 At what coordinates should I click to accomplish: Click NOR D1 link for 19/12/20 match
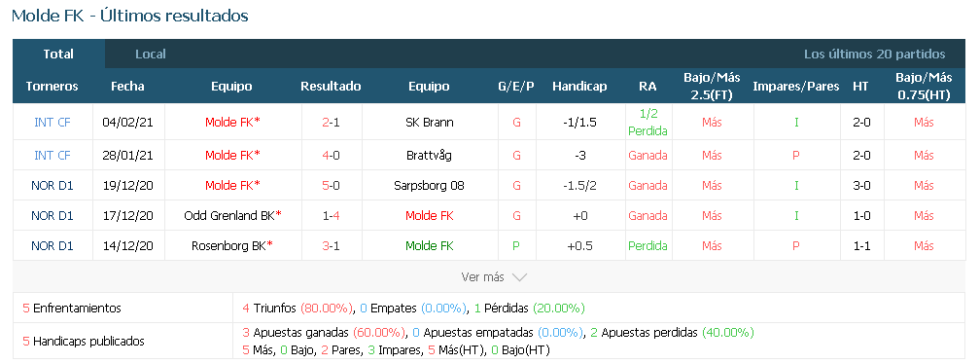click(x=52, y=186)
